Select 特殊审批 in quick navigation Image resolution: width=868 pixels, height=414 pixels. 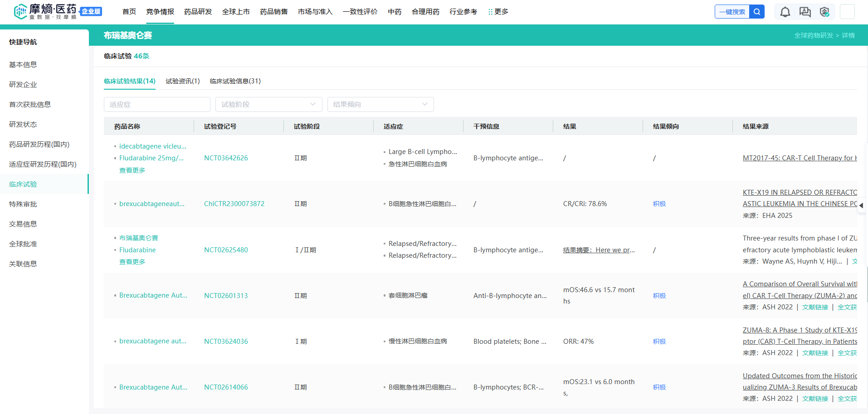[23, 204]
